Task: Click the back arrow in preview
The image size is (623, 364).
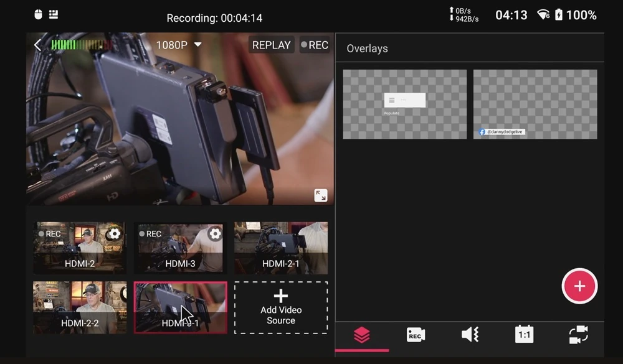Action: click(38, 45)
